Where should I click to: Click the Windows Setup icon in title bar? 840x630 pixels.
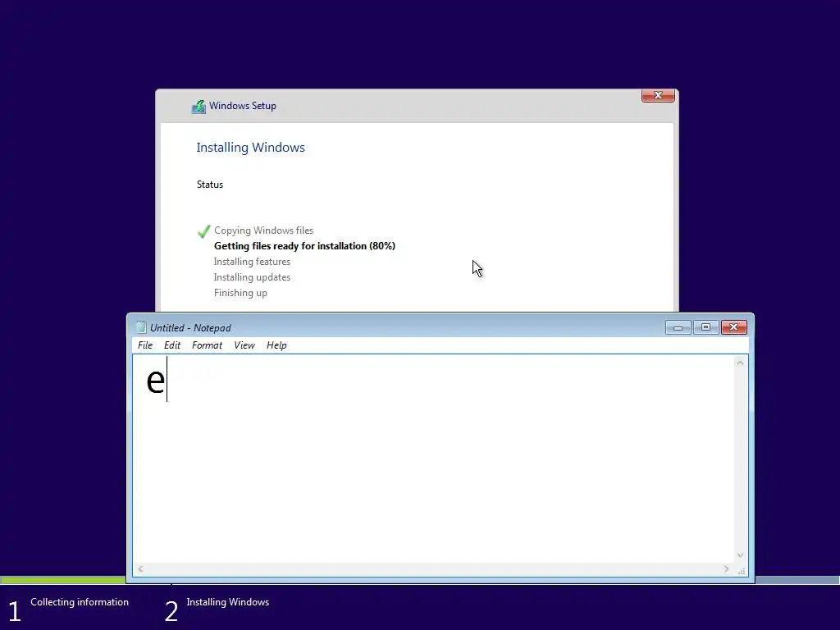coord(199,107)
